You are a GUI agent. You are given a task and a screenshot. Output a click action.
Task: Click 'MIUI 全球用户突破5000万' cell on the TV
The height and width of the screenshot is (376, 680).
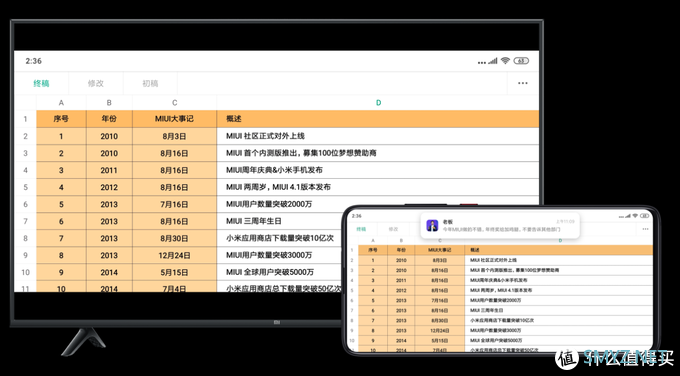pyautogui.click(x=280, y=272)
